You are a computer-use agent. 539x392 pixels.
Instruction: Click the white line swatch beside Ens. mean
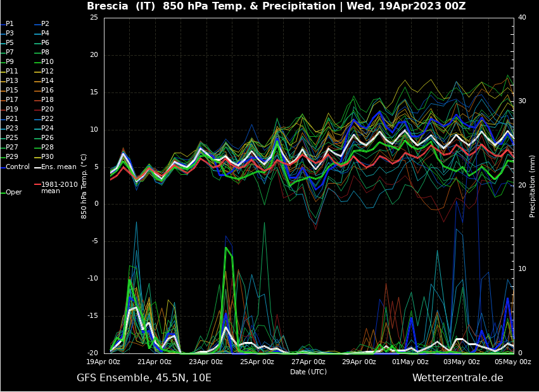(37, 167)
